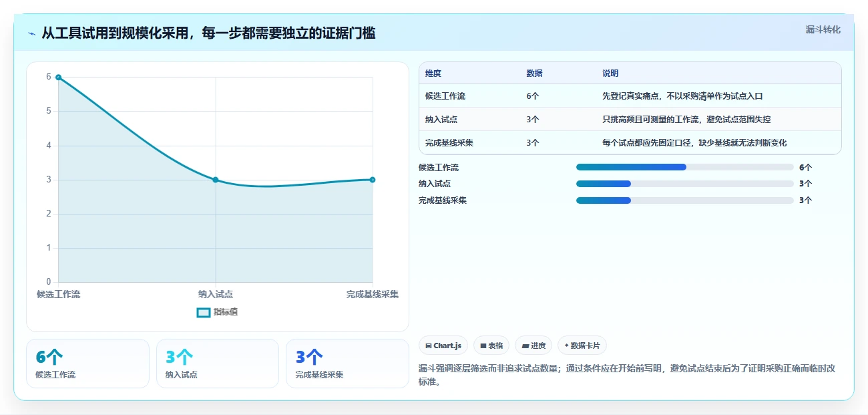This screenshot has height=415, width=868.
Task: Select the 完成基线采集 table cell
Action: click(x=449, y=143)
